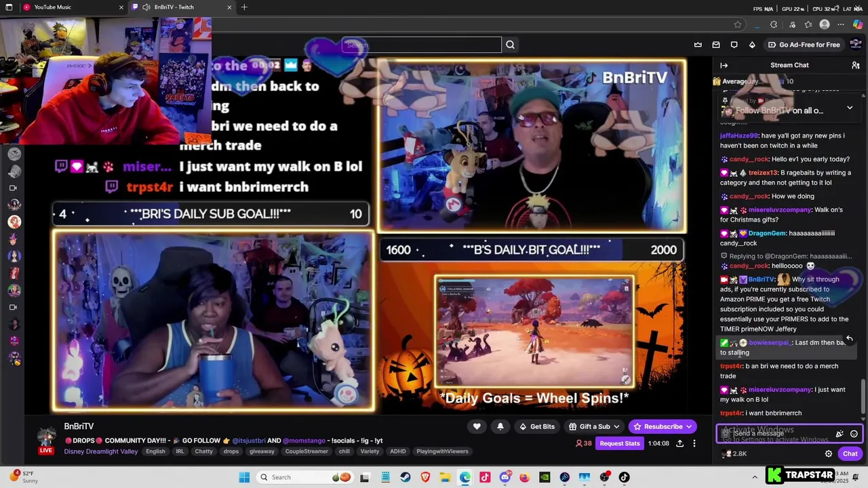Expand the pinned Follow BnBriTV message chevron
Viewport: 868px width, 488px height.
point(850,108)
